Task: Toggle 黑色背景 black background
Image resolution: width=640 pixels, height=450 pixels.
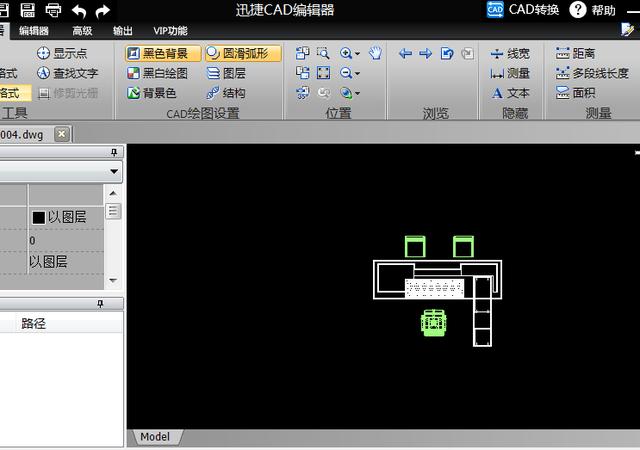Action: coord(162,53)
